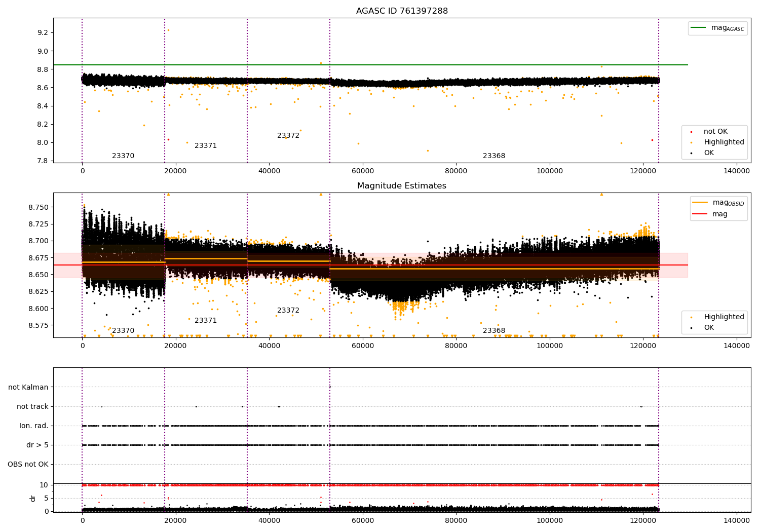This screenshot has height=532, width=760.
Task: Click the 8.8 y-tick of the top plot
Action: pyautogui.click(x=43, y=69)
